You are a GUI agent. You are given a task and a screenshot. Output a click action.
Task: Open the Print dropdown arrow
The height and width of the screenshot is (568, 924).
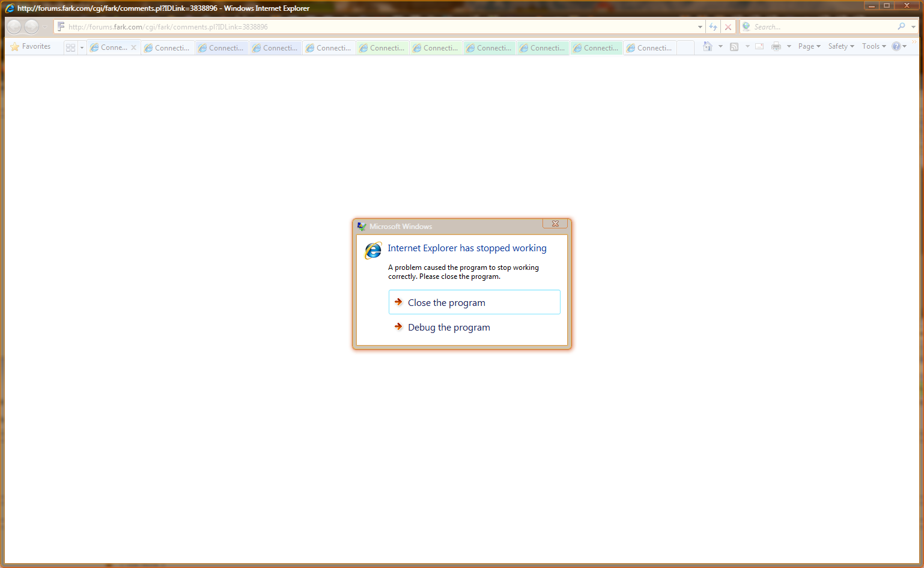(x=789, y=46)
